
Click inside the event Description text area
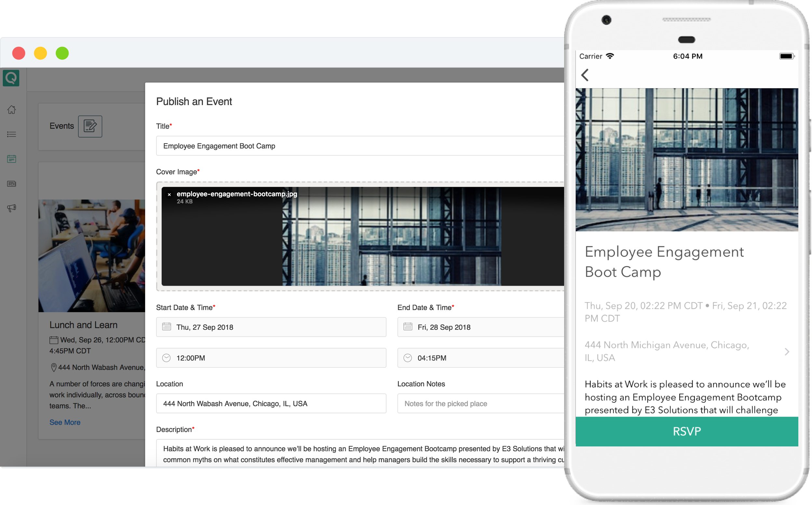pos(334,454)
